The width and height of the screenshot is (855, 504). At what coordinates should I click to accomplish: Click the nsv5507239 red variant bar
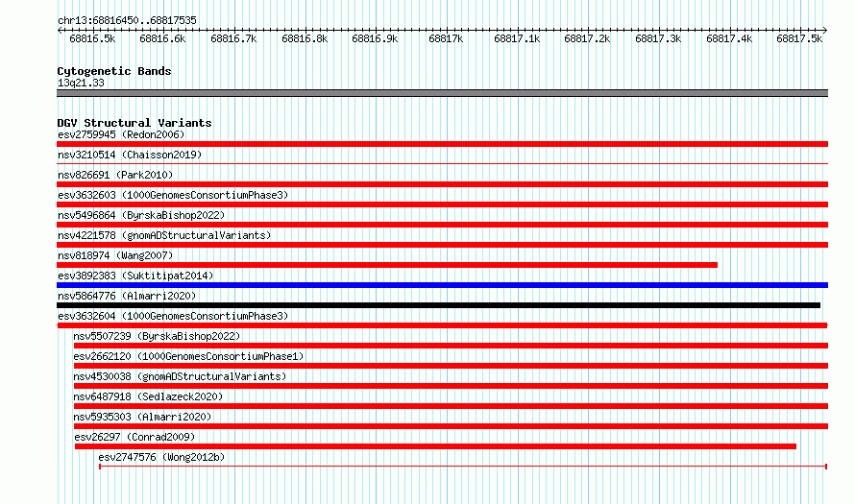pyautogui.click(x=451, y=346)
